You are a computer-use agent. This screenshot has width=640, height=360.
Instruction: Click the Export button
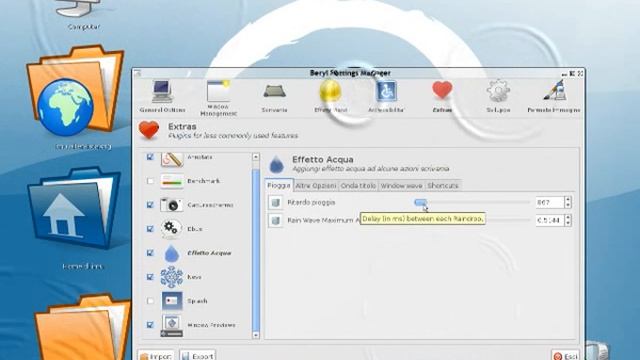[198, 356]
